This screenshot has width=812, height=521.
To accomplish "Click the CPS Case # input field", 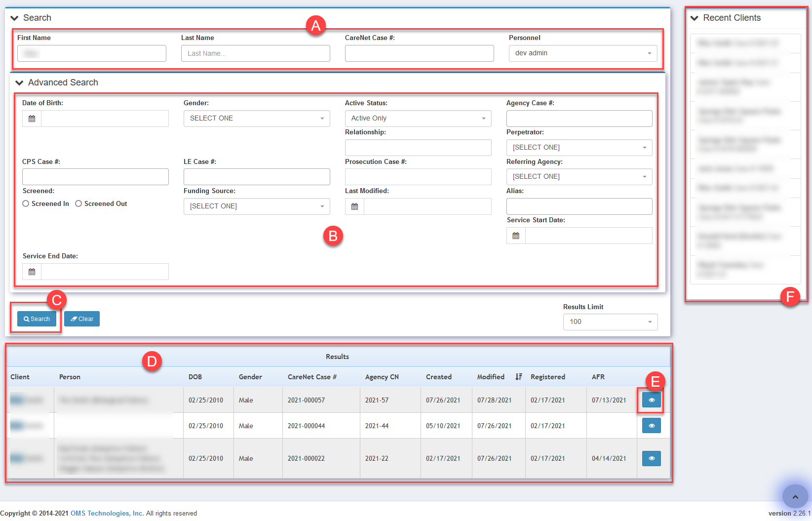I will point(95,177).
